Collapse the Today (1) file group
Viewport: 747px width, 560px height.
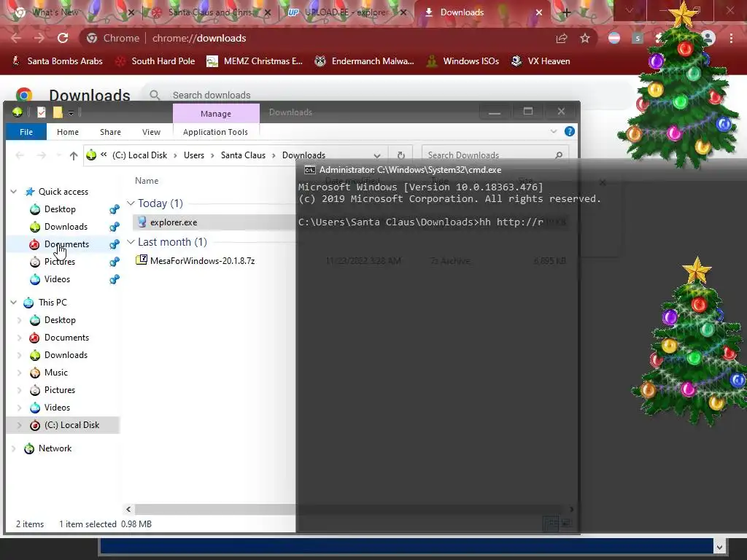131,203
